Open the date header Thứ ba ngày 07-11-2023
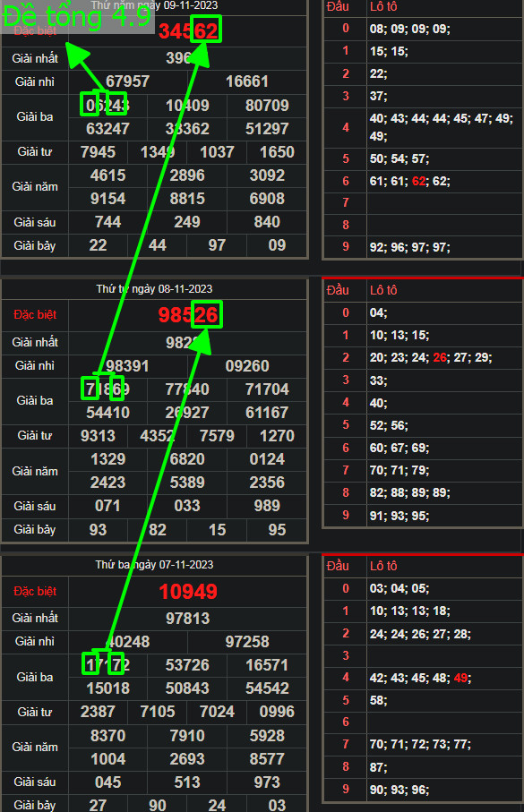The image size is (524, 812). (154, 565)
